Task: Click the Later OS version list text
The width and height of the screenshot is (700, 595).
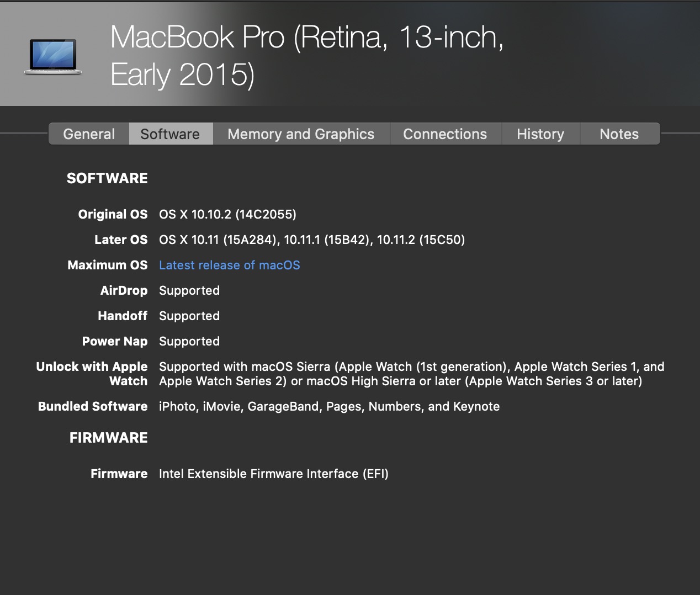Action: click(312, 240)
